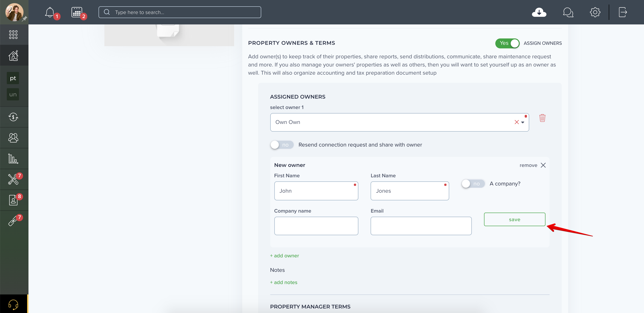Viewport: 644px width, 313px height.
Task: Clear the selected owner with red X
Action: point(517,122)
